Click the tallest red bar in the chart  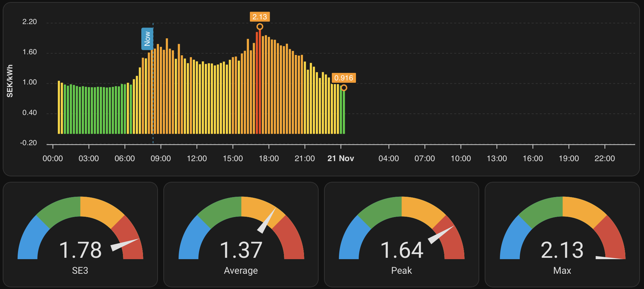click(x=260, y=81)
